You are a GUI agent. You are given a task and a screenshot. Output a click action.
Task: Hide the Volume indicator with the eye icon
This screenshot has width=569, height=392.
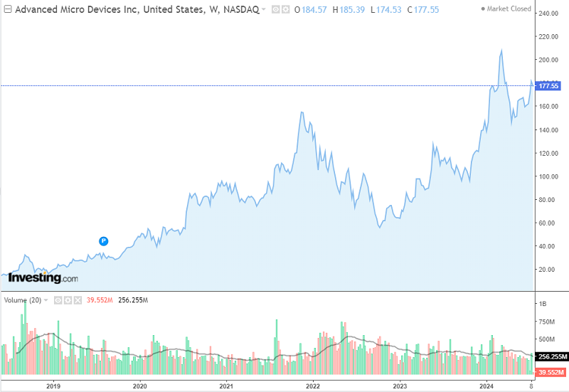[x=56, y=300]
